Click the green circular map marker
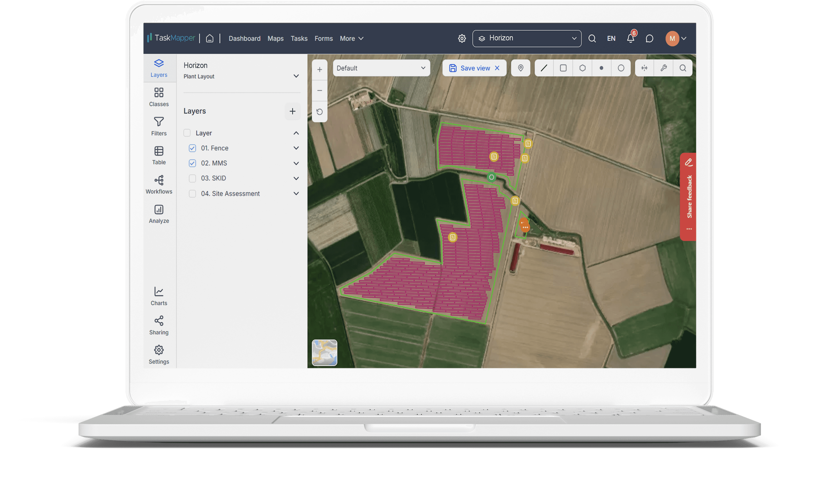This screenshot has height=504, width=828. (x=491, y=177)
